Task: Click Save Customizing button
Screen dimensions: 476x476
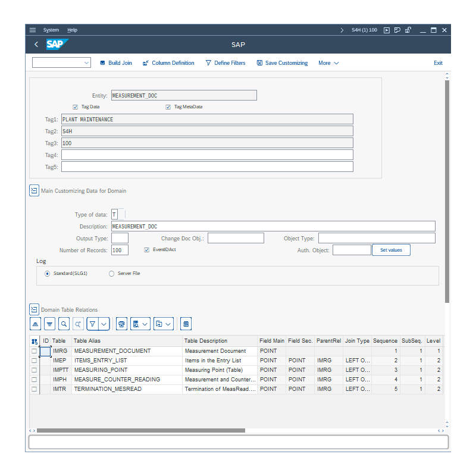Action: [282, 63]
